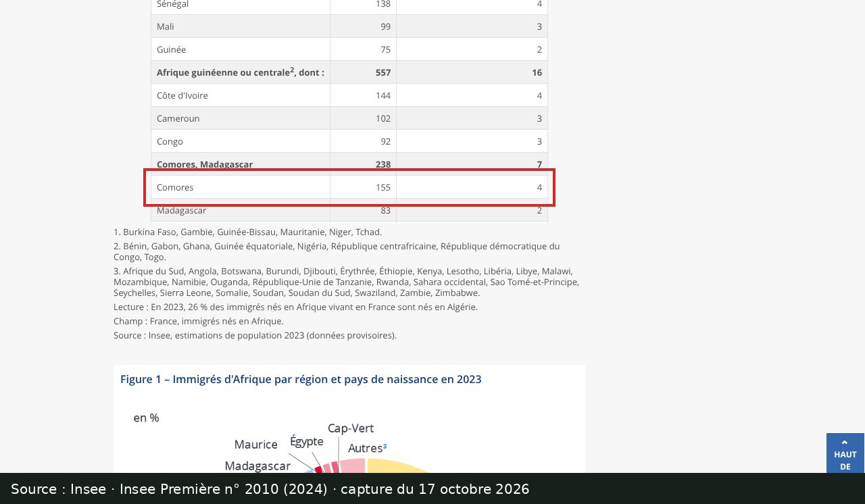Click the value "92" in the Congo row

pos(385,141)
